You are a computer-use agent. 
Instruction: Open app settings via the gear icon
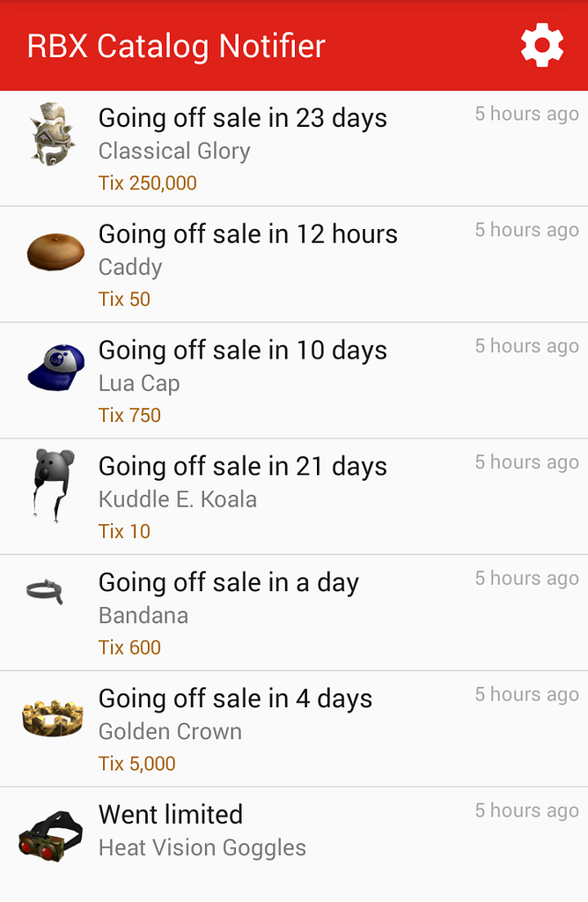click(542, 44)
